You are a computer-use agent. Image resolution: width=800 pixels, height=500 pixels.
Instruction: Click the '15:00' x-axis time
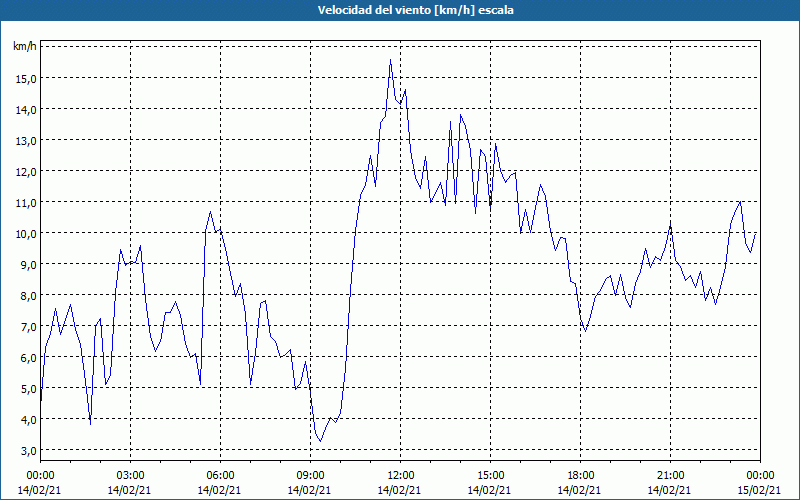[490, 476]
